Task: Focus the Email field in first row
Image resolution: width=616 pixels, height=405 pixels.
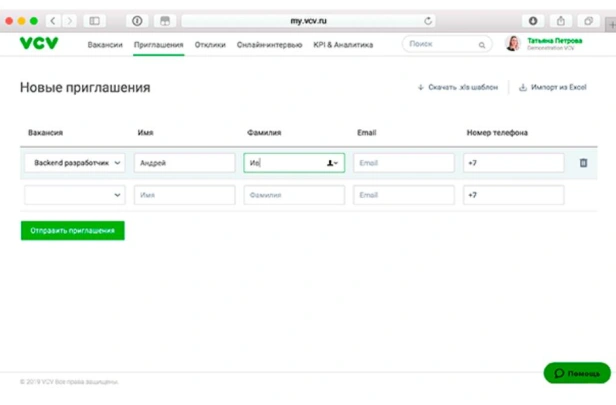Action: [404, 163]
